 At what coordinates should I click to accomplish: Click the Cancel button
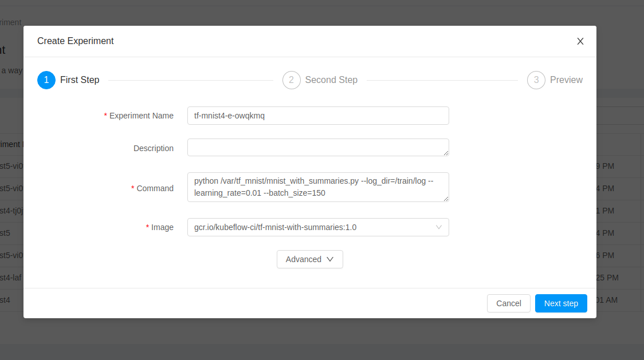point(508,303)
